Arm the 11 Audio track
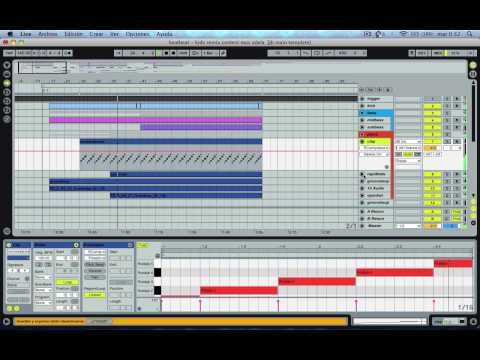Screen dimensions: 480x360 (x=457, y=188)
